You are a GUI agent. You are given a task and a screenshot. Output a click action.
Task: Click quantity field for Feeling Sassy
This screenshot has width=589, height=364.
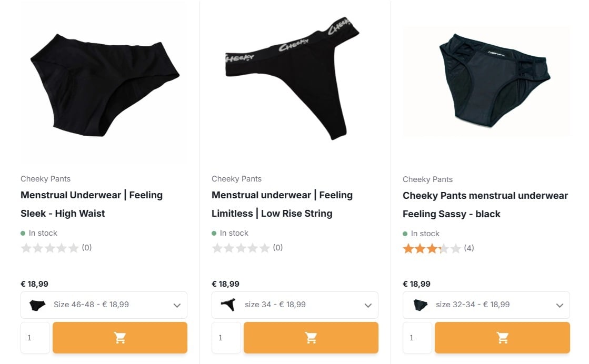point(417,338)
